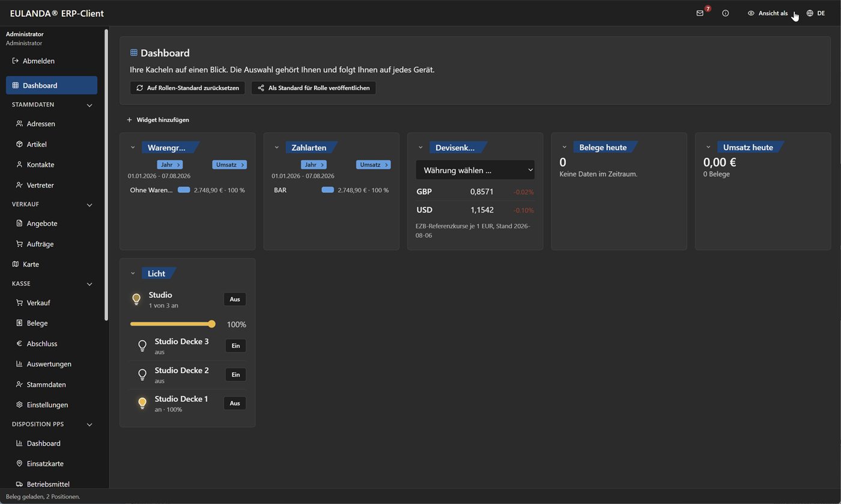Click the Abmelden logout icon

(x=16, y=61)
